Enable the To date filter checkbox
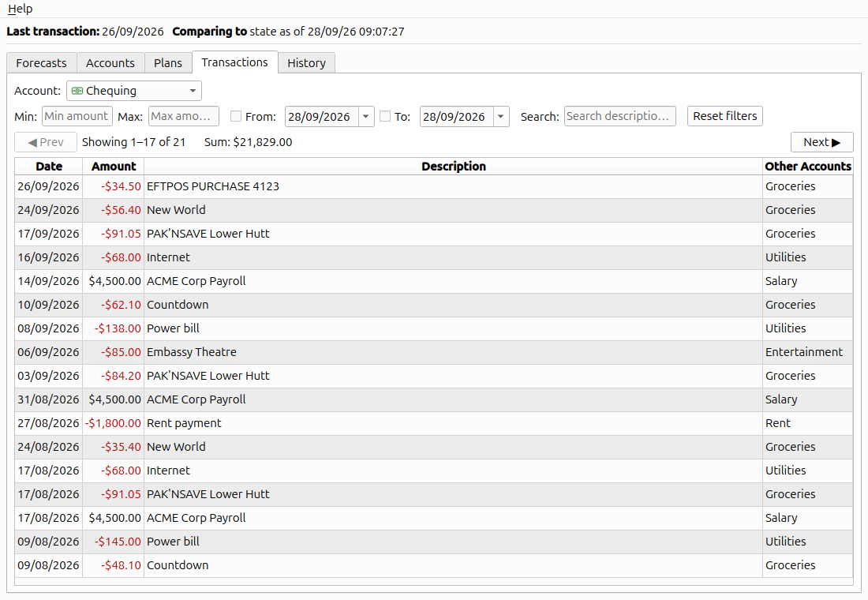Image resolution: width=868 pixels, height=600 pixels. (385, 116)
